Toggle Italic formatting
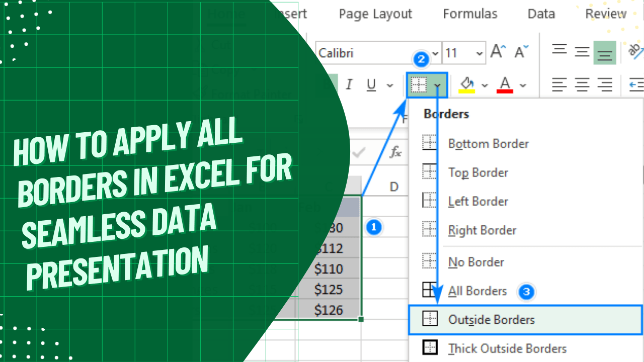This screenshot has height=362, width=644. pos(349,84)
